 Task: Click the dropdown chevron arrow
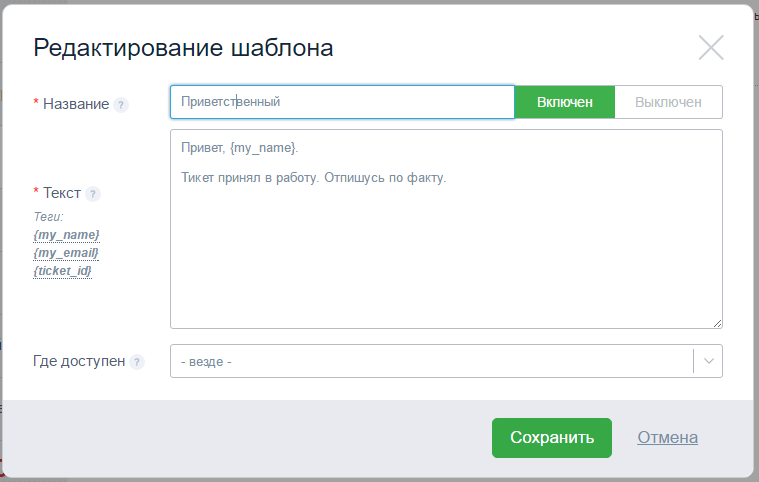pos(709,361)
